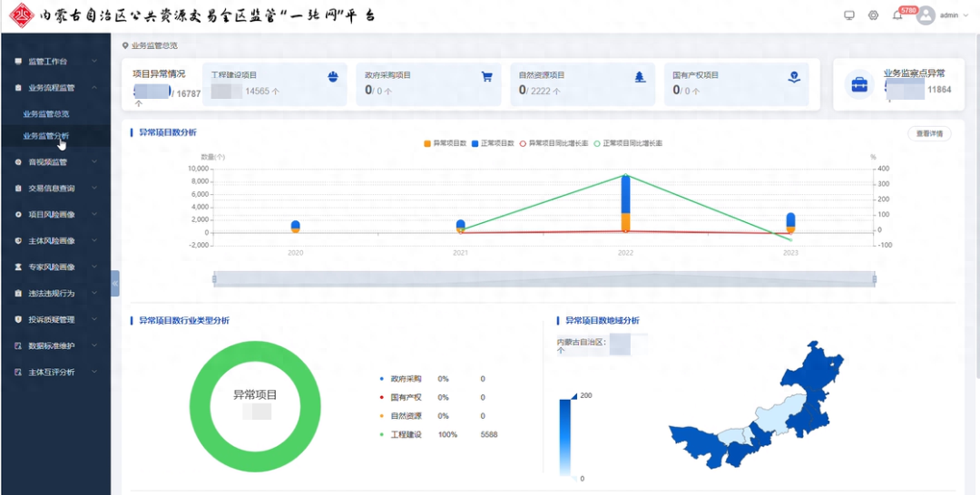Collapse the sidebar with the arrow handle

point(115,283)
